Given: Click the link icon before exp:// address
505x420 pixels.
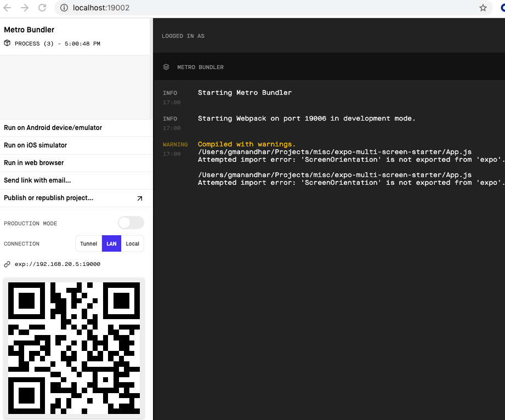Looking at the screenshot, I should pyautogui.click(x=7, y=264).
